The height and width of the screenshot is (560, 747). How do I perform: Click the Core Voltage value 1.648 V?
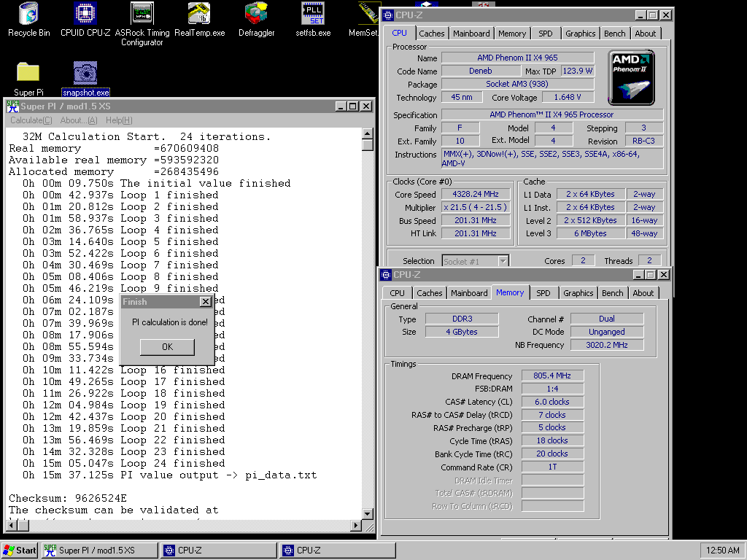pyautogui.click(x=568, y=97)
